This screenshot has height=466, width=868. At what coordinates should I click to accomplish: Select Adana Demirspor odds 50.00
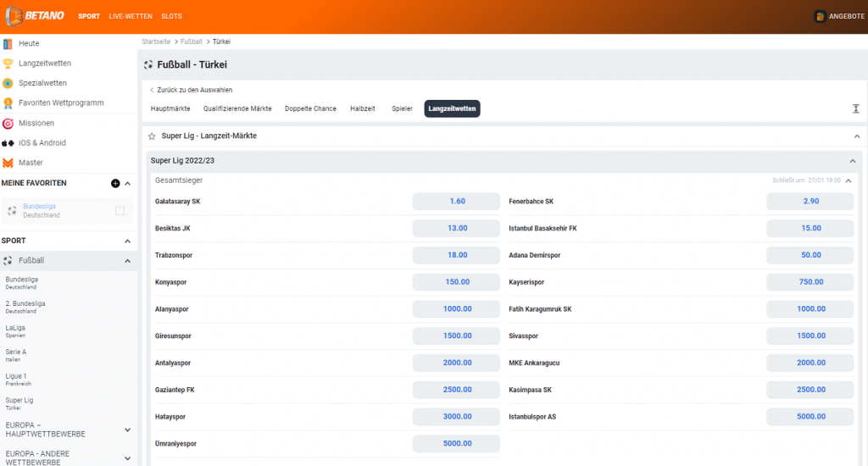810,255
